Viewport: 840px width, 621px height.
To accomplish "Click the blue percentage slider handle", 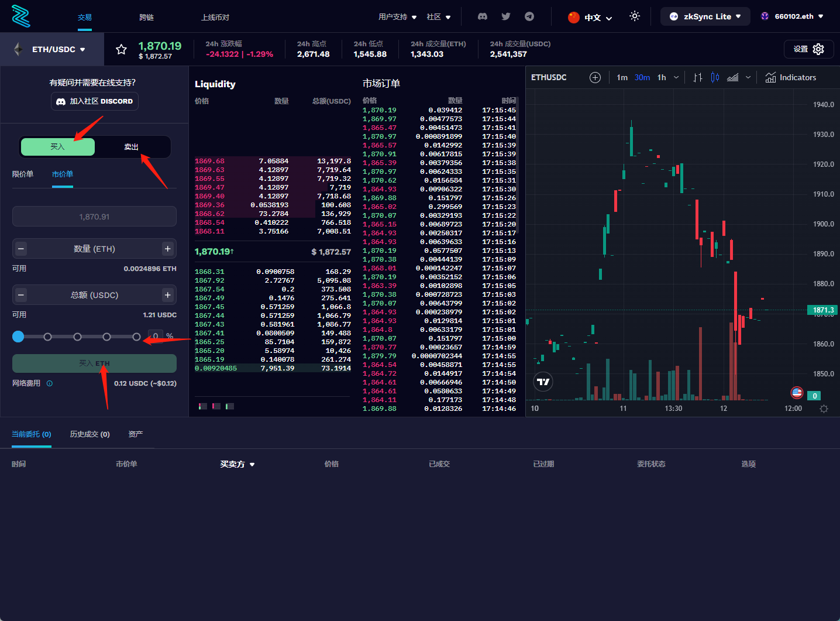I will click(x=18, y=337).
